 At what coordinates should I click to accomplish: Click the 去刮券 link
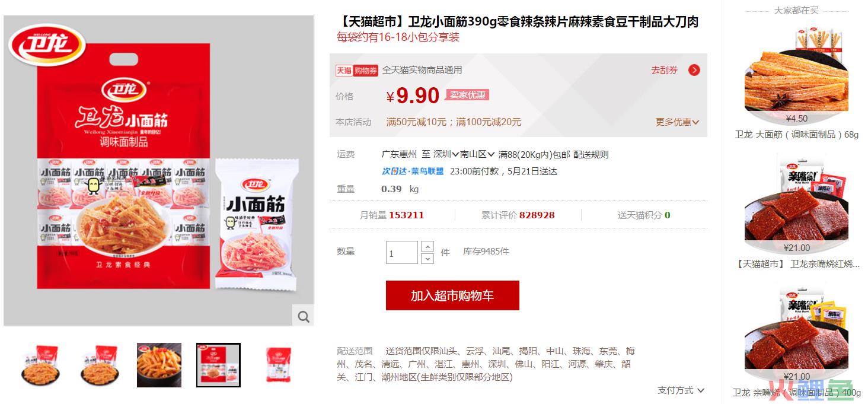664,70
